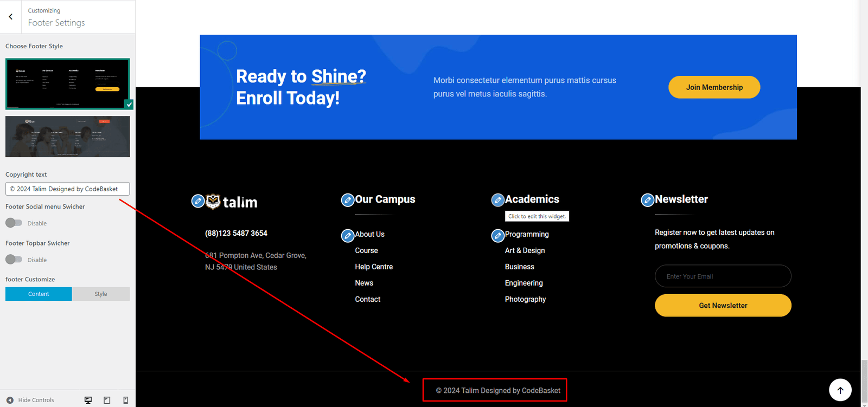Click edit pencil icon beside Our Campus

click(347, 201)
